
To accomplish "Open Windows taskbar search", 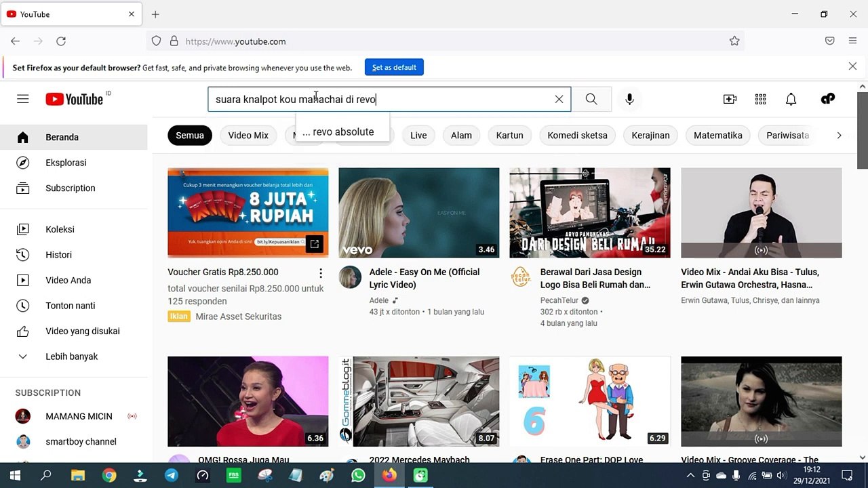I will [x=46, y=475].
